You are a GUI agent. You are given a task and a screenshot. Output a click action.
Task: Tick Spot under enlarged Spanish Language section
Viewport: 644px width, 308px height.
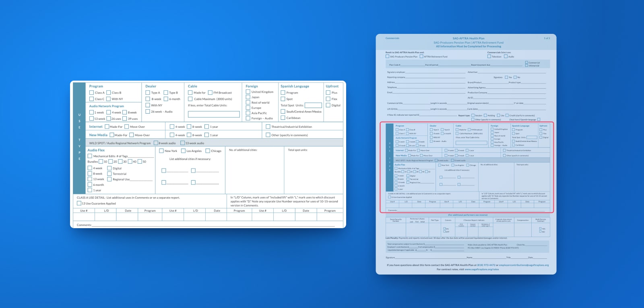coord(283,99)
